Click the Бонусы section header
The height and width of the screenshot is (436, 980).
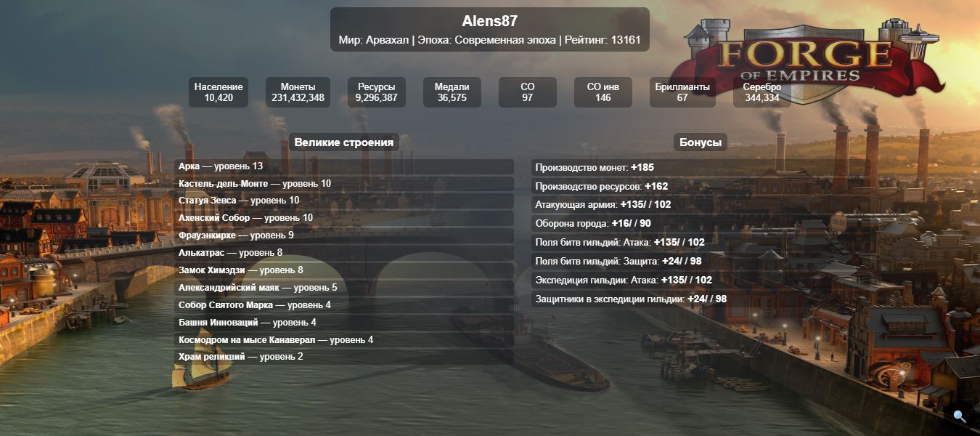(x=700, y=142)
